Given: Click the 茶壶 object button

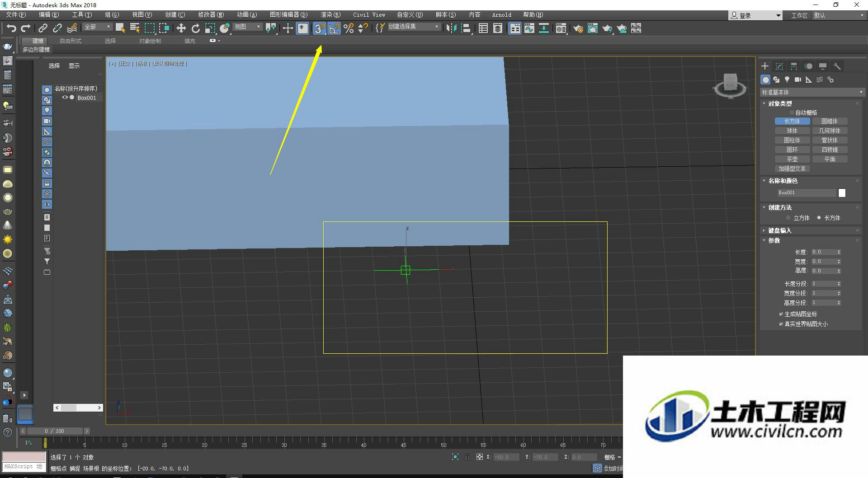Looking at the screenshot, I should 792,159.
